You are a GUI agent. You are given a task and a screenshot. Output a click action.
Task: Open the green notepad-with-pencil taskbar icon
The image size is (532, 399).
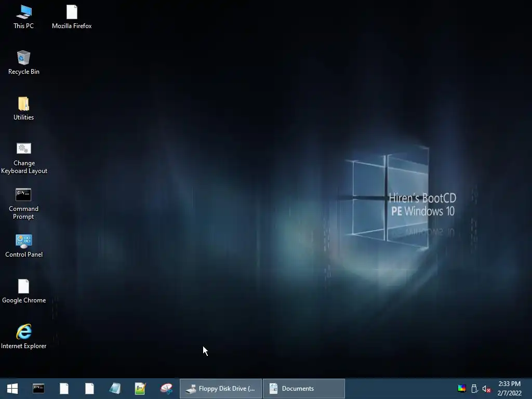(x=140, y=389)
